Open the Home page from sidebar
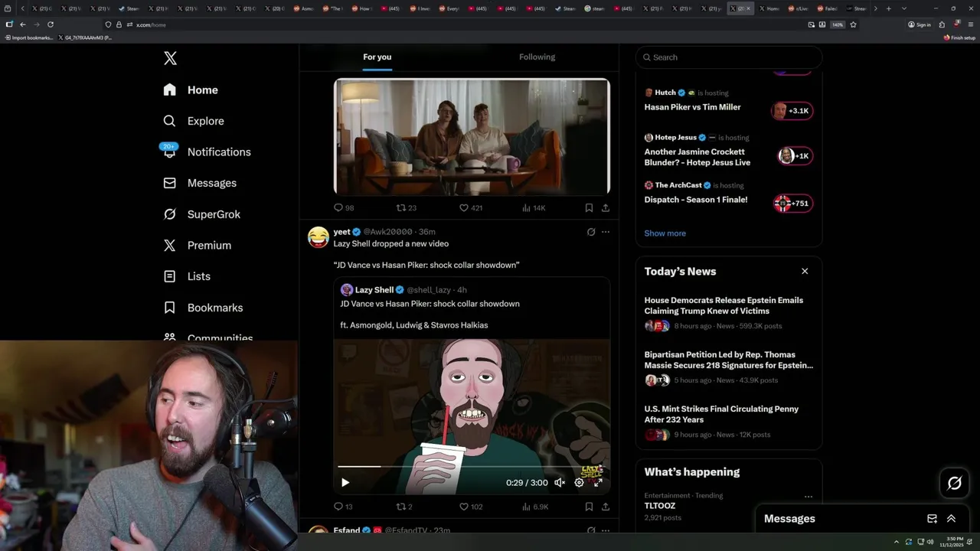The height and width of the screenshot is (551, 980). (x=191, y=90)
